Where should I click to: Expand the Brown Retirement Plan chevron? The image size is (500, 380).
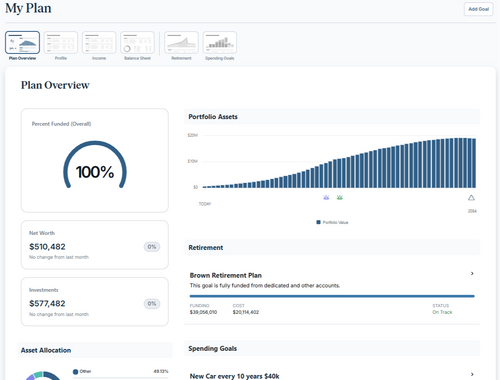coord(472,274)
